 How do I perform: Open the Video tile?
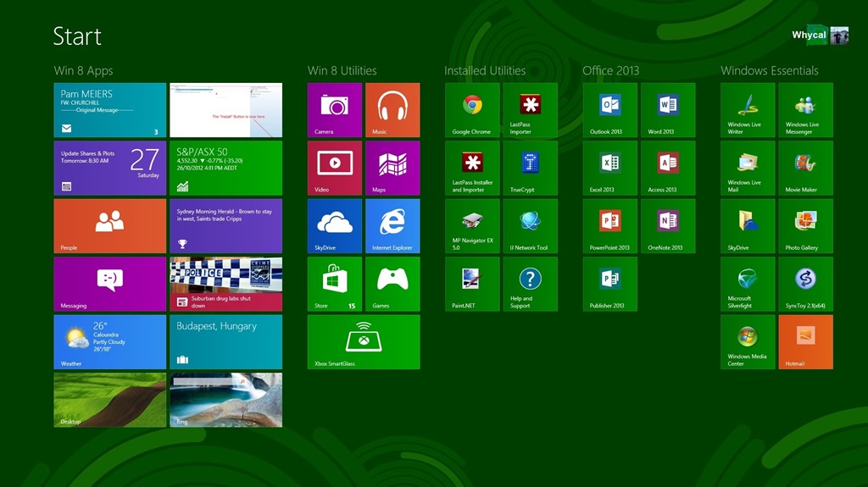coord(334,169)
